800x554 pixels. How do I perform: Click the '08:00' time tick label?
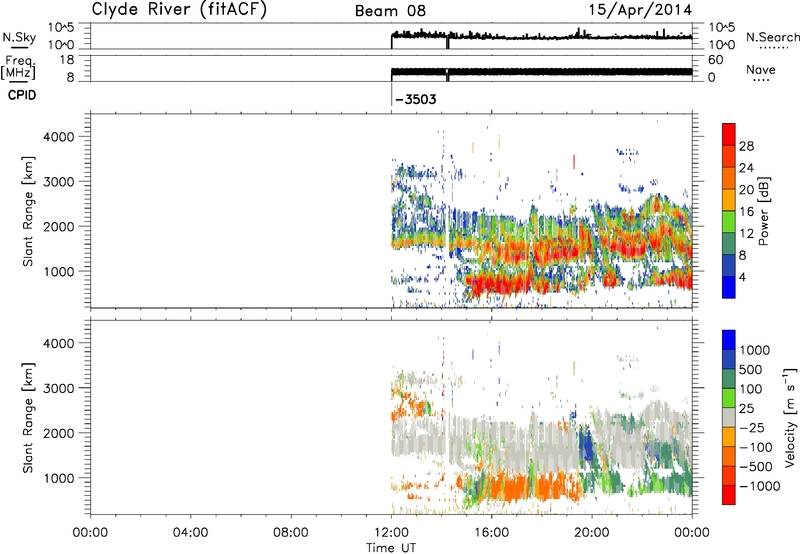[290, 533]
